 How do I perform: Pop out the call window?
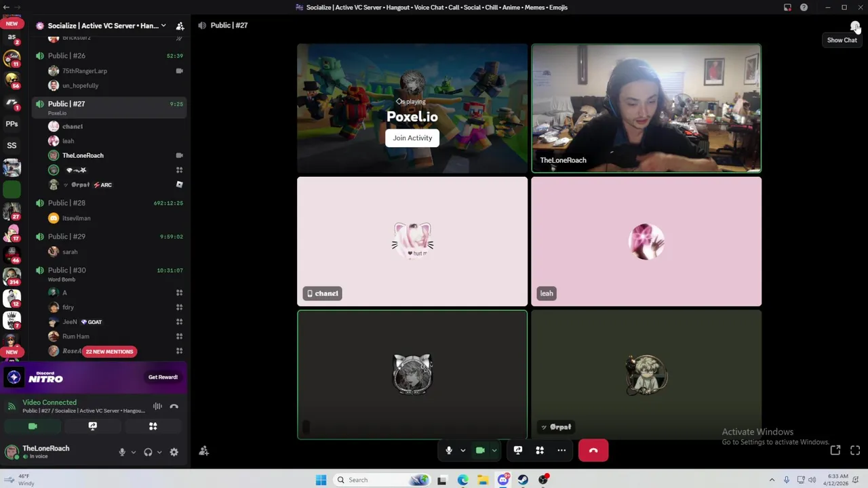pyautogui.click(x=835, y=450)
